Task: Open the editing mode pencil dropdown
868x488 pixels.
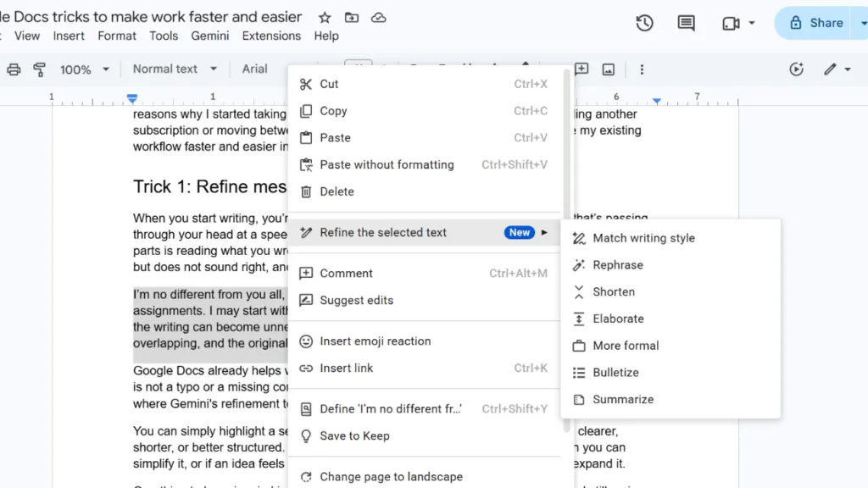Action: click(837, 69)
